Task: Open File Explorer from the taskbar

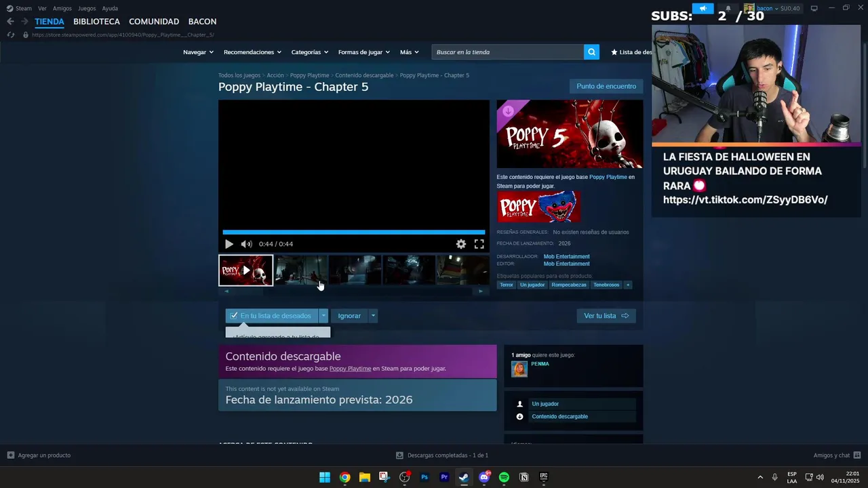Action: point(364,477)
